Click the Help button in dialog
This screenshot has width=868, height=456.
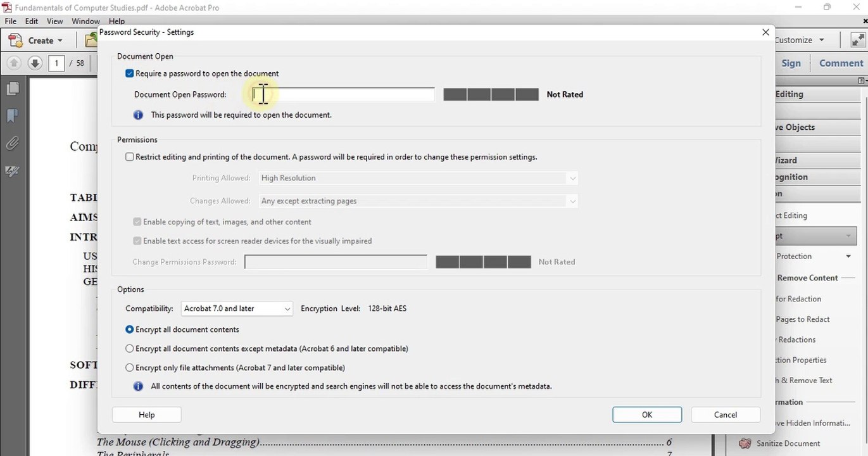pyautogui.click(x=147, y=415)
